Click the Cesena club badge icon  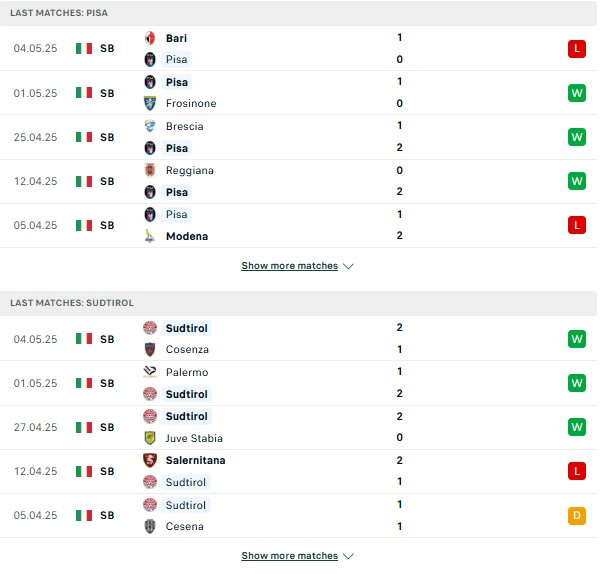150,526
